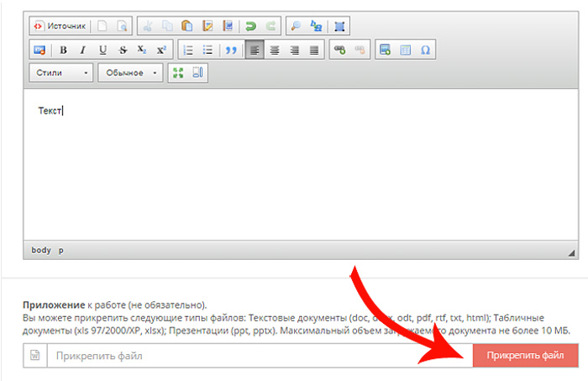The image size is (588, 381).
Task: Open the Стили styles dropdown
Action: tap(62, 73)
